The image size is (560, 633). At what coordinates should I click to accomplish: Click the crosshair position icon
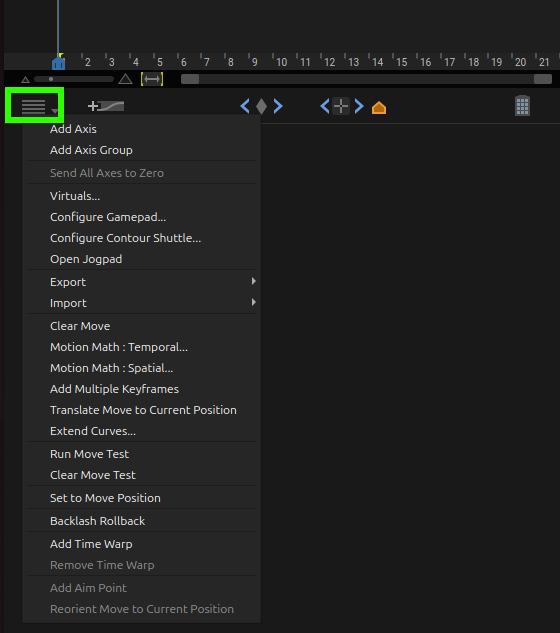click(341, 106)
